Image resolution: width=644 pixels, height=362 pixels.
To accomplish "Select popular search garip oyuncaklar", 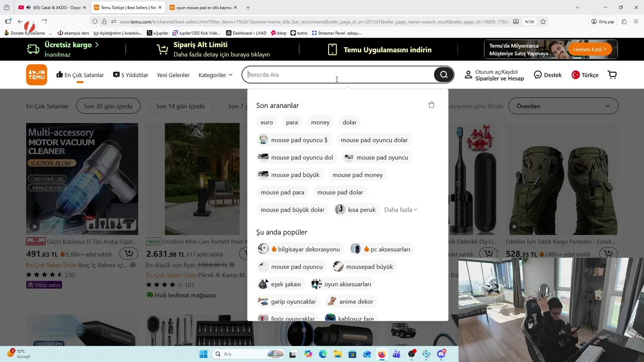I will tap(288, 302).
